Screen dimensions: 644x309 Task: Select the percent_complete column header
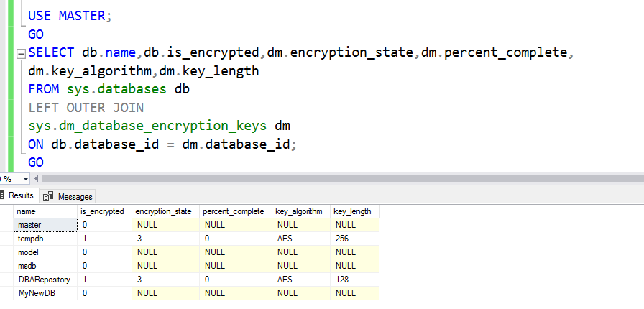click(234, 211)
